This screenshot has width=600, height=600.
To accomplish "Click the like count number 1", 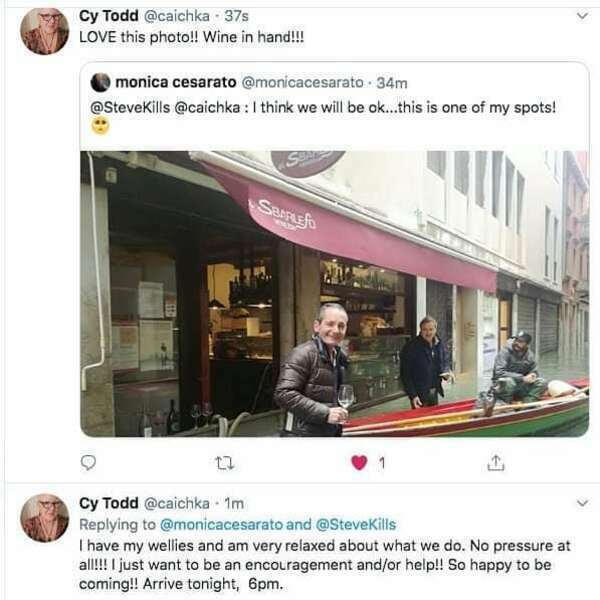I will click(x=381, y=463).
